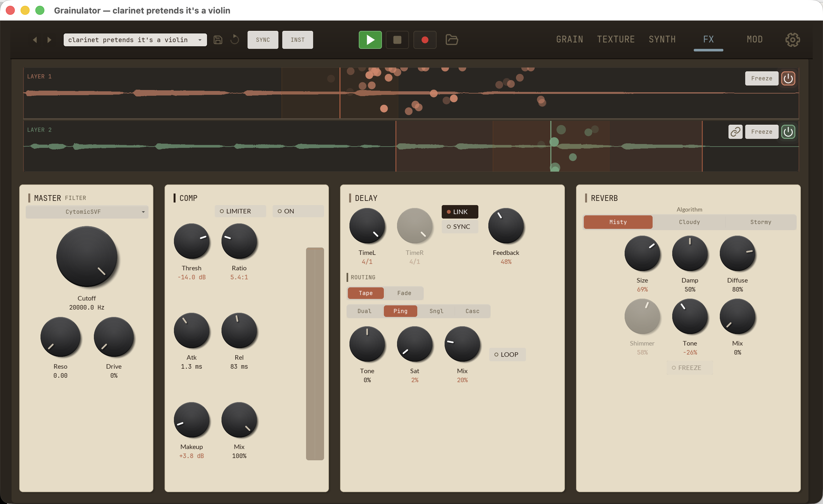Image resolution: width=823 pixels, height=504 pixels.
Task: Switch to the MOD tab
Action: (755, 40)
